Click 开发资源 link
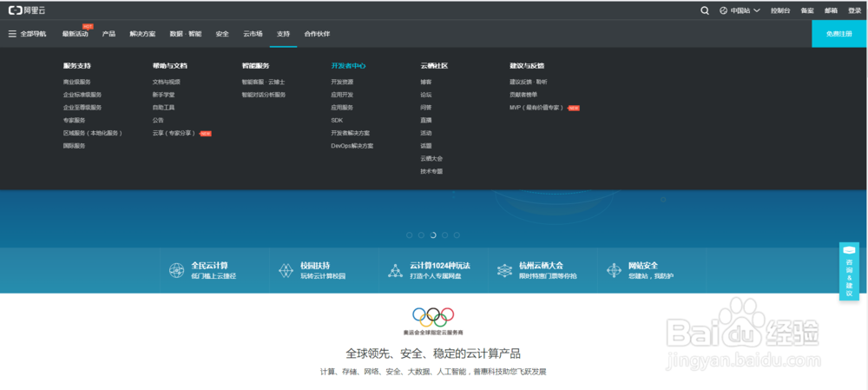 click(342, 82)
